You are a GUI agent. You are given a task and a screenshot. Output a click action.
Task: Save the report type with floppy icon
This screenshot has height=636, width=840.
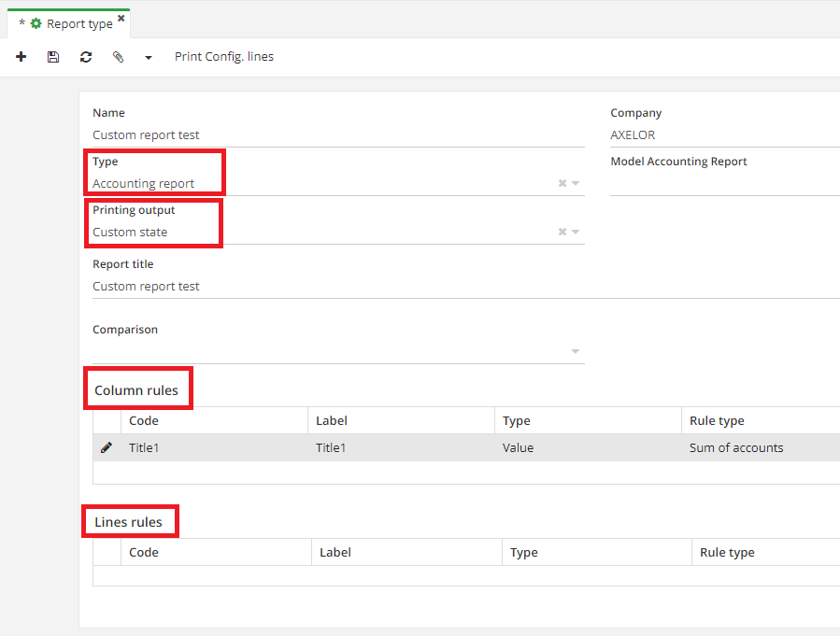53,57
